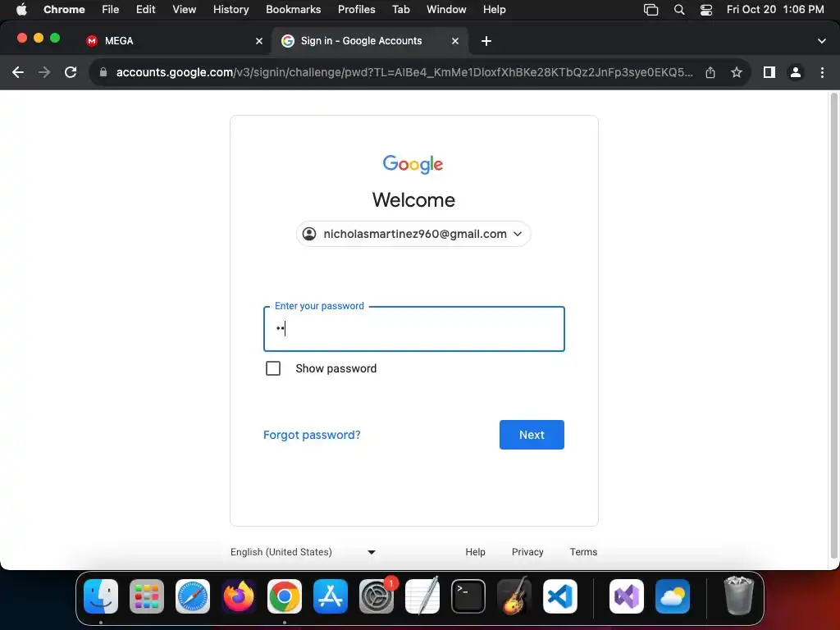This screenshot has width=840, height=630.
Task: Click the share page icon in address bar
Action: (x=710, y=72)
